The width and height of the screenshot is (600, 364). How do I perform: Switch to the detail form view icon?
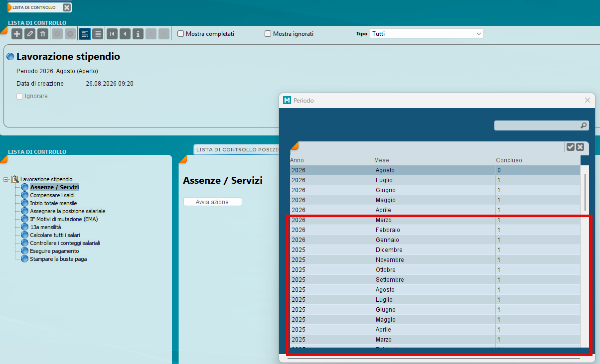[x=85, y=34]
